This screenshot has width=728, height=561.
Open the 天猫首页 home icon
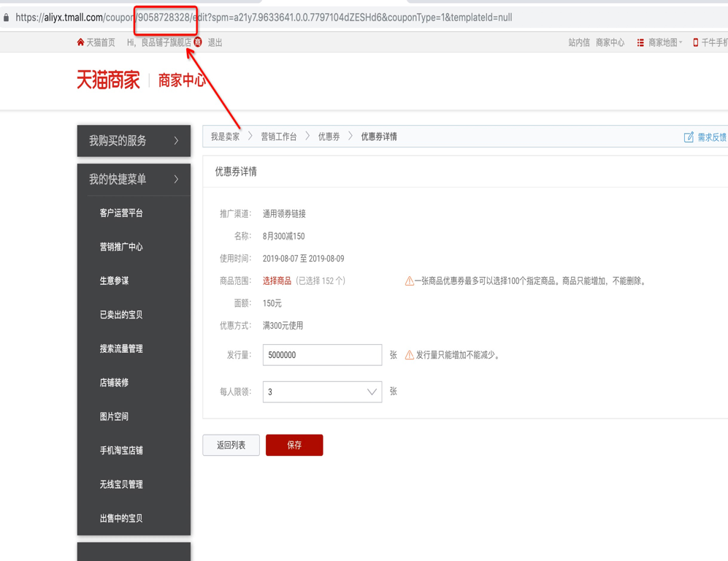[x=81, y=42]
